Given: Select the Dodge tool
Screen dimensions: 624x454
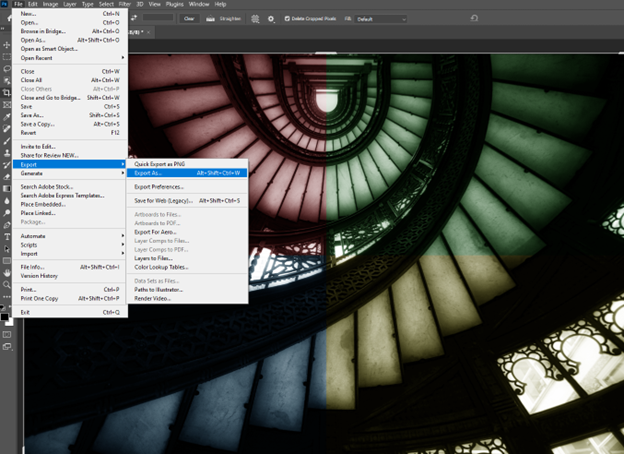Looking at the screenshot, I should [x=7, y=213].
